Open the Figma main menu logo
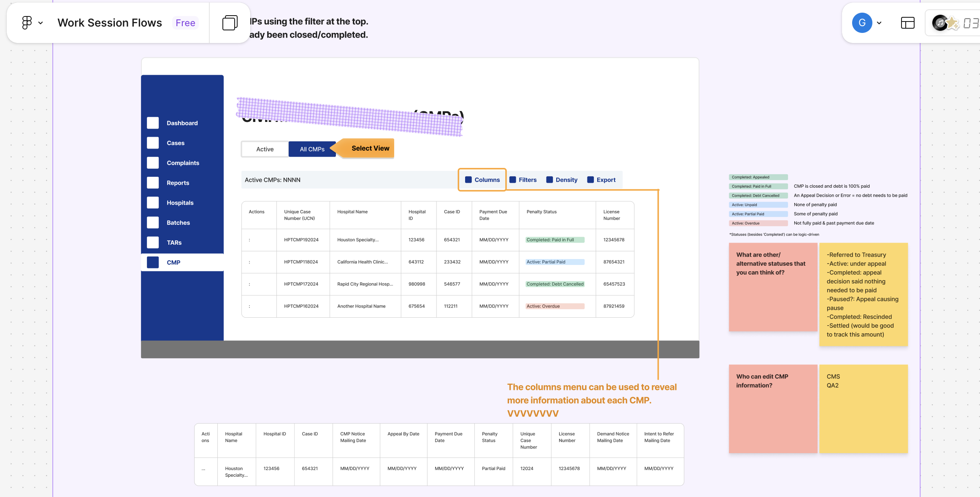 pyautogui.click(x=27, y=23)
